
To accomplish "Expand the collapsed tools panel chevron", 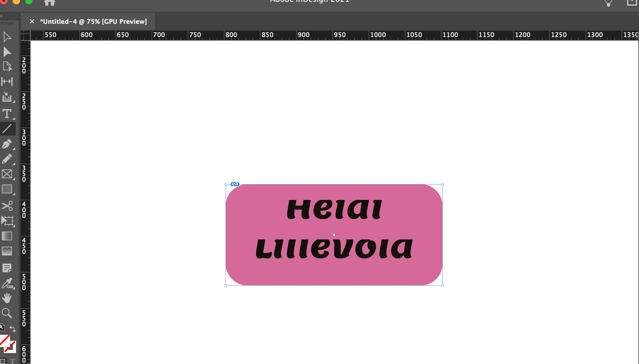I will 2,16.
